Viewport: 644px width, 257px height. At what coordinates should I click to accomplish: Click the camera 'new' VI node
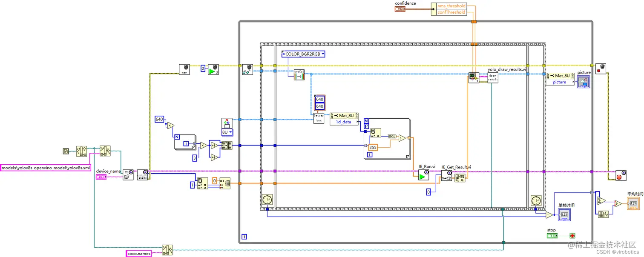click(184, 69)
